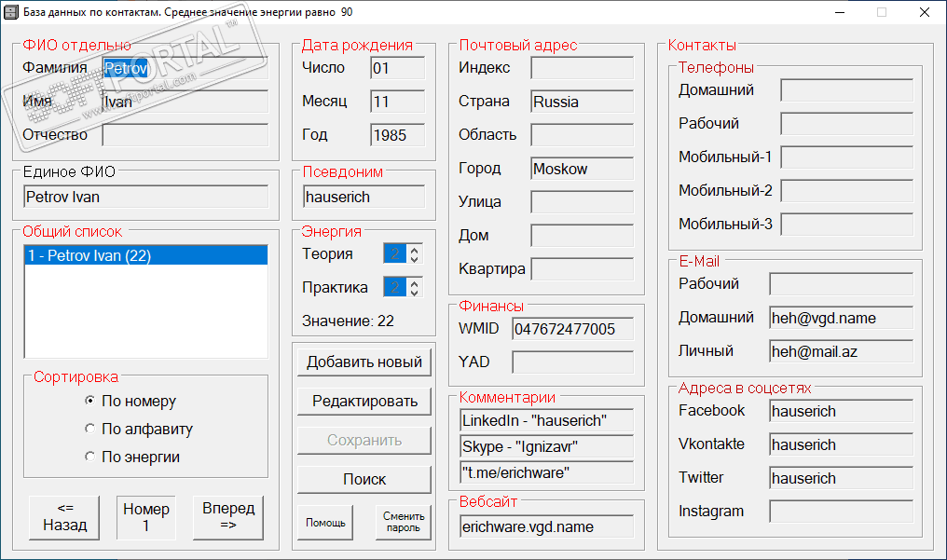Click the comment field 't.me/erichware'
Screen dimensions: 947x560
click(x=546, y=472)
